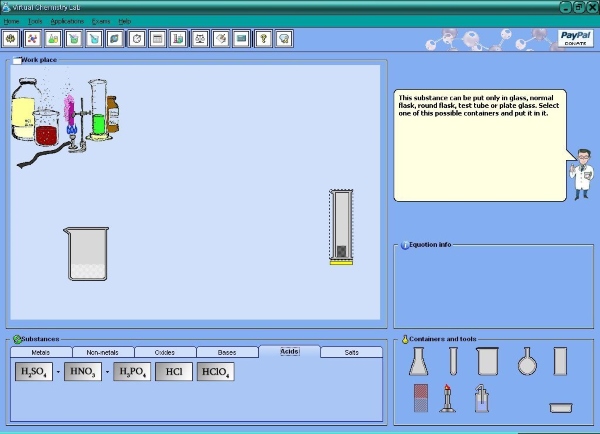Select the gas wash bottle tool
Screen dimensions: 600x434
pos(484,399)
